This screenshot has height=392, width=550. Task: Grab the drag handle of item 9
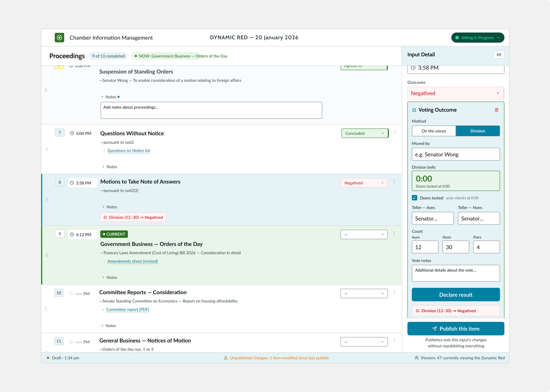pyautogui.click(x=47, y=255)
